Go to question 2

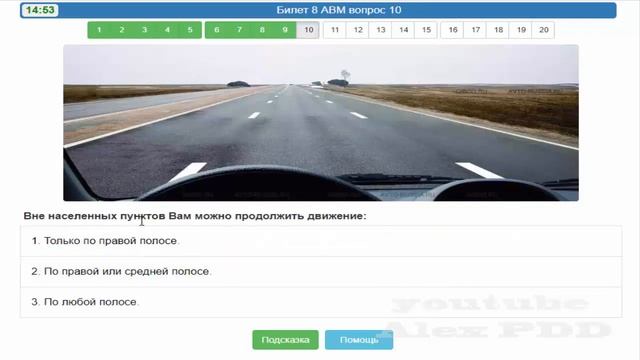click(x=122, y=30)
